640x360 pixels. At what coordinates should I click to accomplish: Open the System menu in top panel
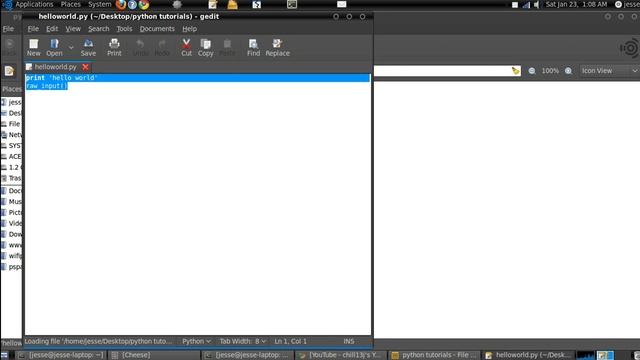pyautogui.click(x=100, y=4)
